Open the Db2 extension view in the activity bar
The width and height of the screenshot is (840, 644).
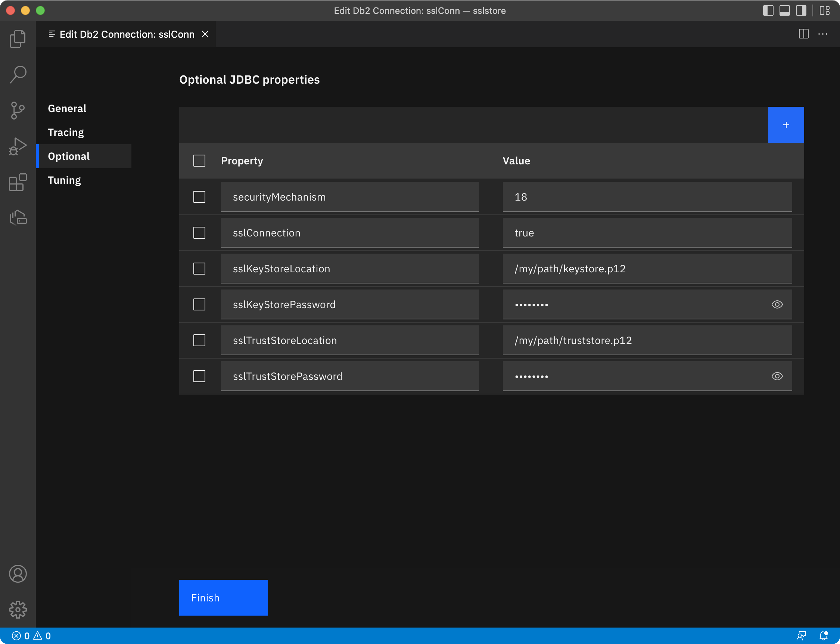click(18, 217)
